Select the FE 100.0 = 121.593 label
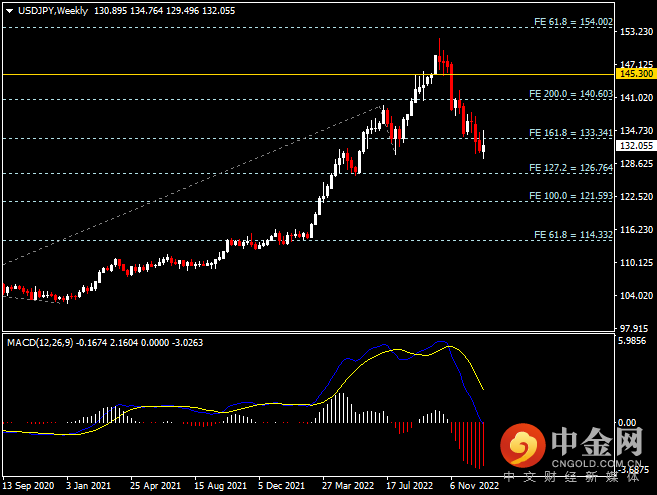The height and width of the screenshot is (495, 657). pos(573,195)
